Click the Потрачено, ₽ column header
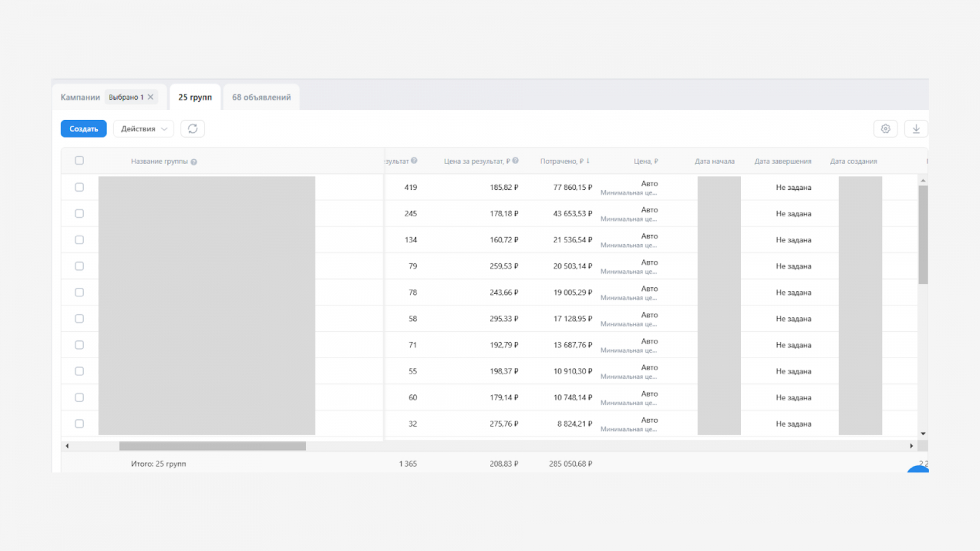Image resolution: width=980 pixels, height=551 pixels. (x=562, y=162)
